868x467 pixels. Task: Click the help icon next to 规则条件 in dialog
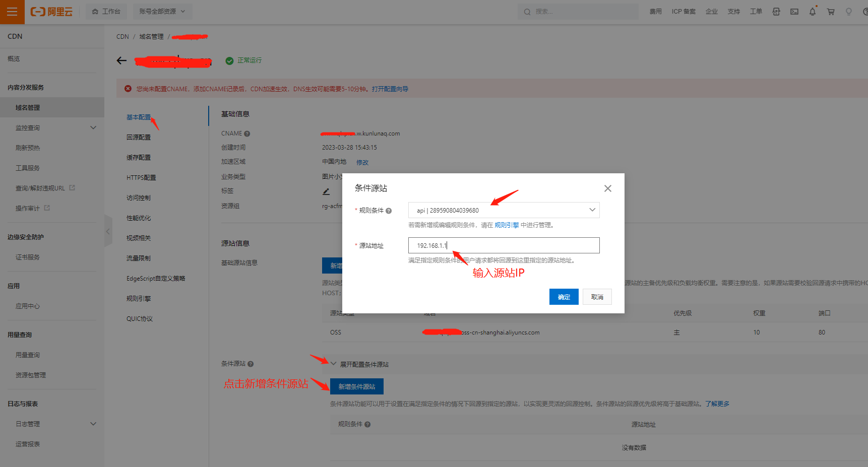click(x=389, y=211)
